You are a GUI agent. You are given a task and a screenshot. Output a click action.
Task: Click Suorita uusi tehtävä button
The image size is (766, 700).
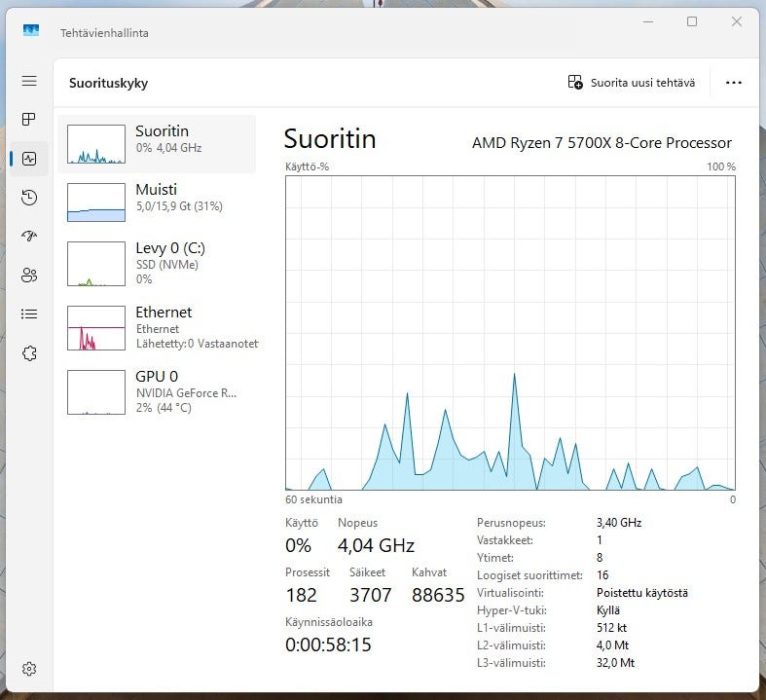point(632,83)
